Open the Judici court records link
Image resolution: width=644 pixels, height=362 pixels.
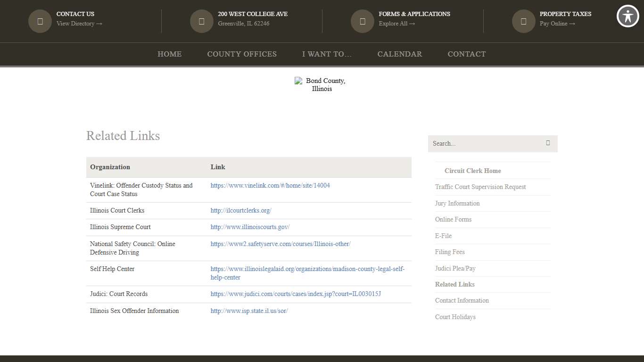pyautogui.click(x=295, y=294)
